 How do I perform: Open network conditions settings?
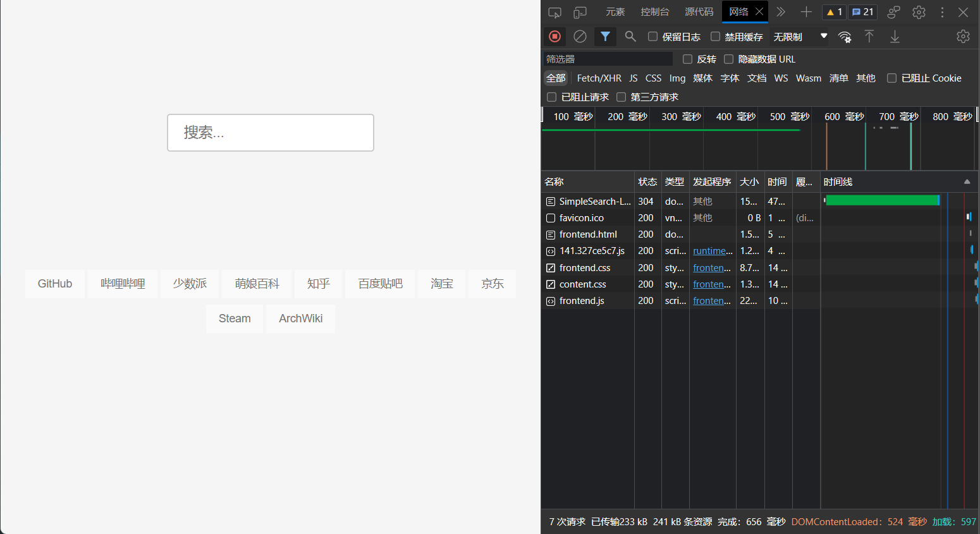845,37
